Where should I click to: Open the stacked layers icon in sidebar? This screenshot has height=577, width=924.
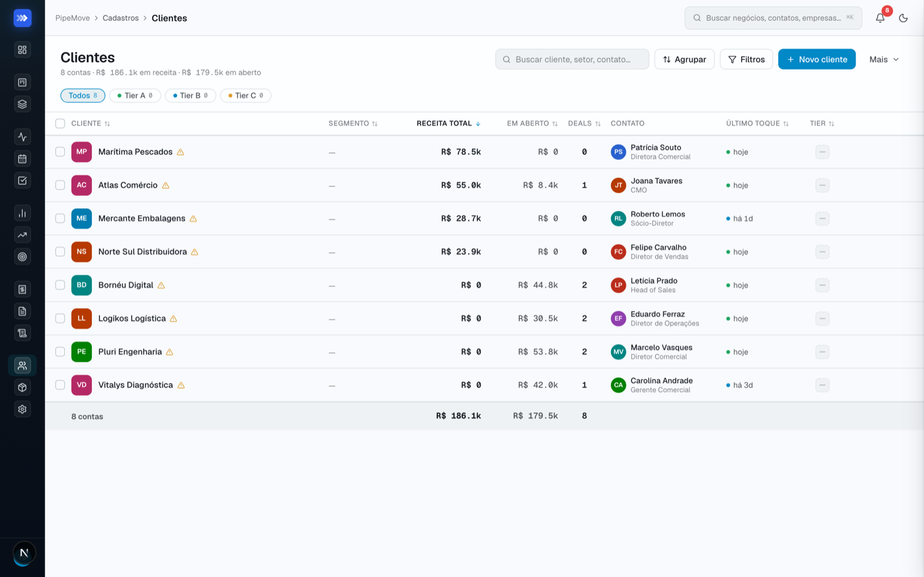click(22, 104)
